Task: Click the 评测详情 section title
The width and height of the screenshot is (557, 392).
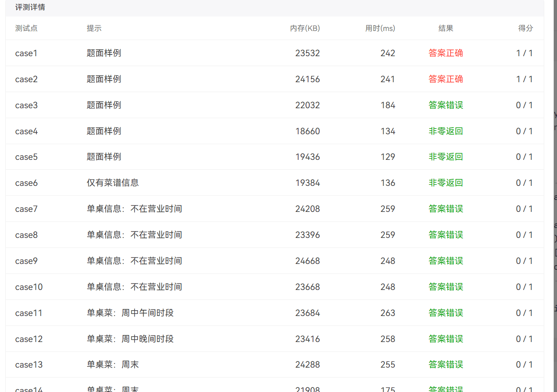Action: [x=30, y=7]
